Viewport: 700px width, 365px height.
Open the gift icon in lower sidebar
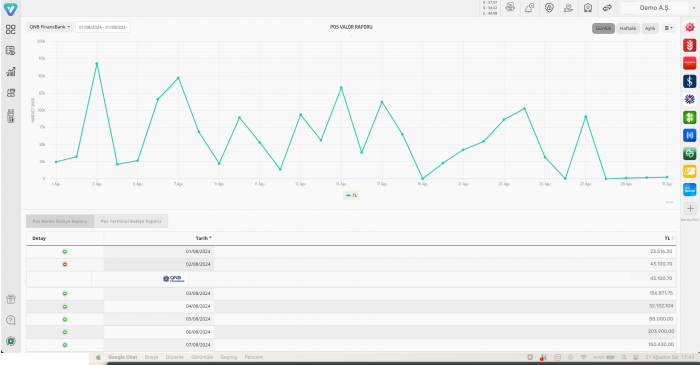click(11, 299)
